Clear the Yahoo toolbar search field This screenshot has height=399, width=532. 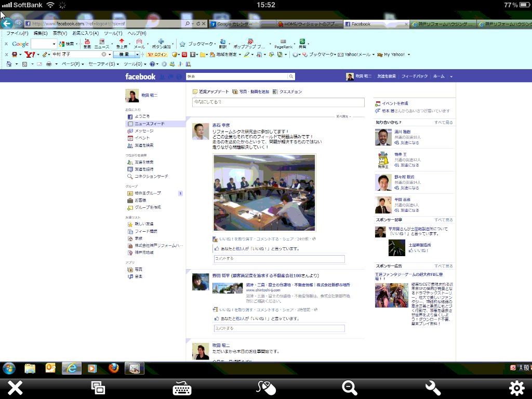pos(104,54)
